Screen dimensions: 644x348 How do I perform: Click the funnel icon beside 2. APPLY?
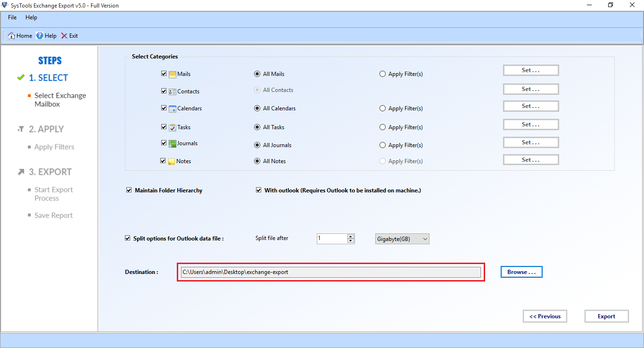pos(21,129)
